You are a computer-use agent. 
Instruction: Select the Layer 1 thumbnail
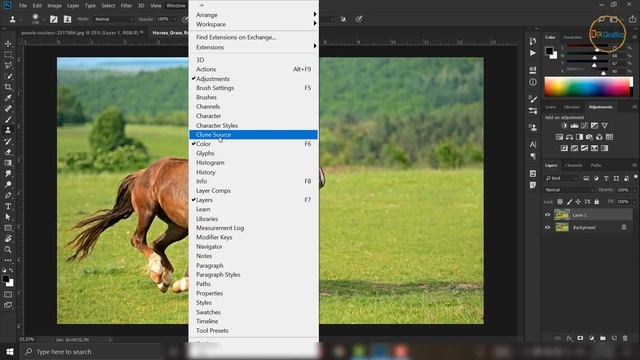(562, 215)
